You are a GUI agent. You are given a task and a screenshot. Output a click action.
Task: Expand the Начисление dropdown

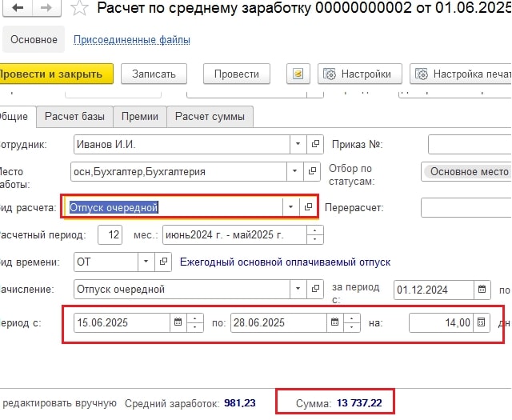[x=298, y=289]
